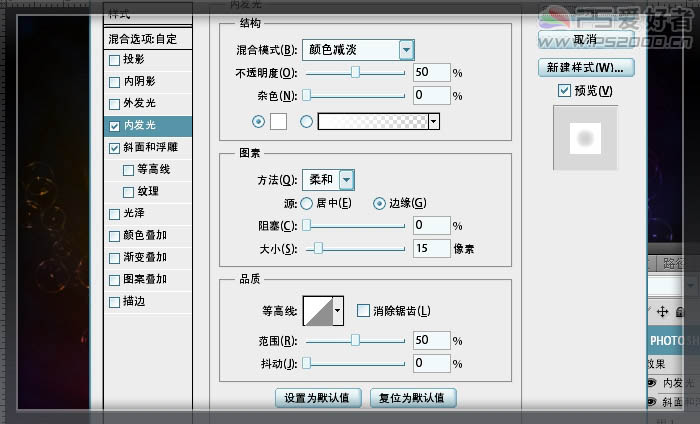This screenshot has height=424, width=700.
Task: Uncheck the 预览 preview checkbox
Action: coord(565,91)
